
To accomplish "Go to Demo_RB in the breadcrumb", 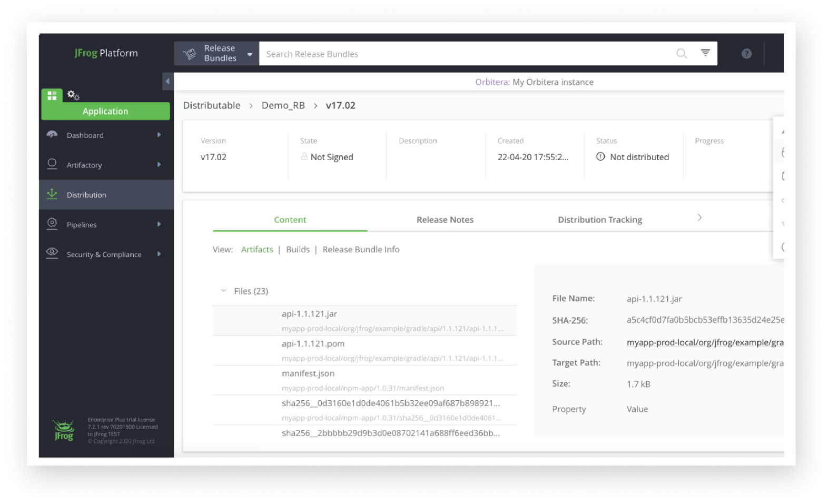I will click(x=283, y=105).
